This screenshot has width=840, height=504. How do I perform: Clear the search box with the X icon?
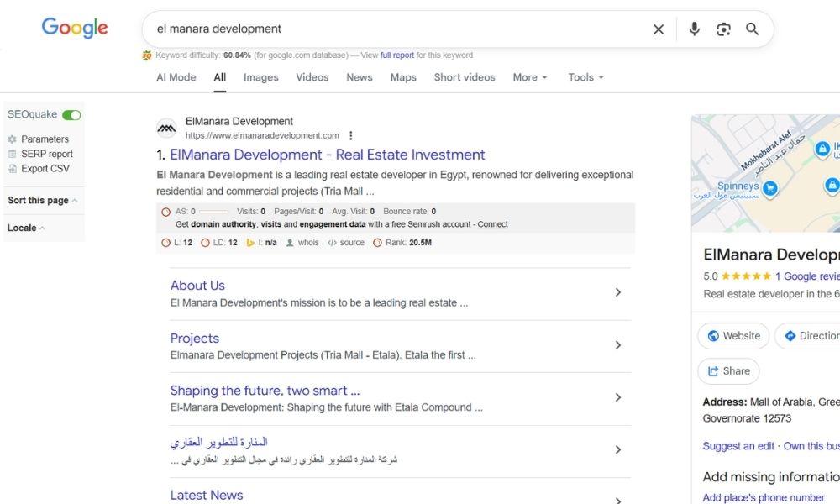pyautogui.click(x=659, y=29)
